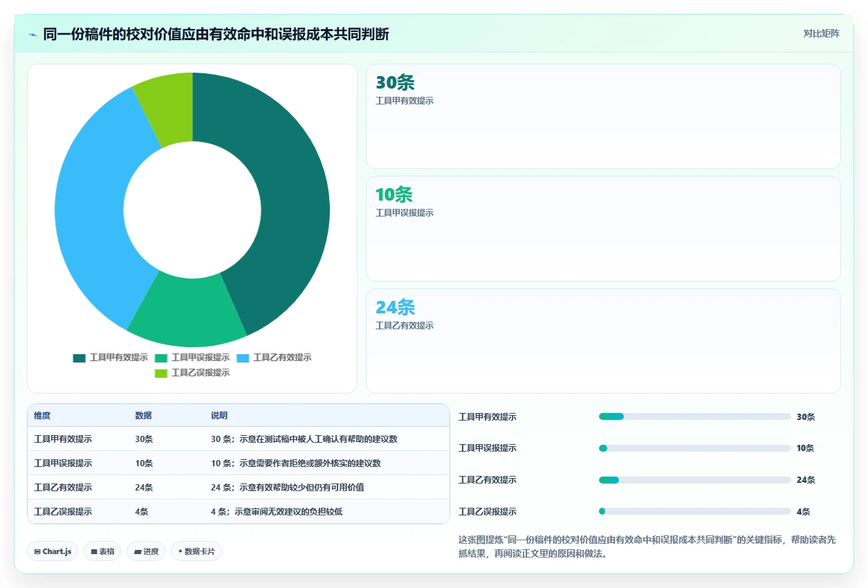Click the 进度 tag chip
868x588 pixels.
[x=146, y=551]
